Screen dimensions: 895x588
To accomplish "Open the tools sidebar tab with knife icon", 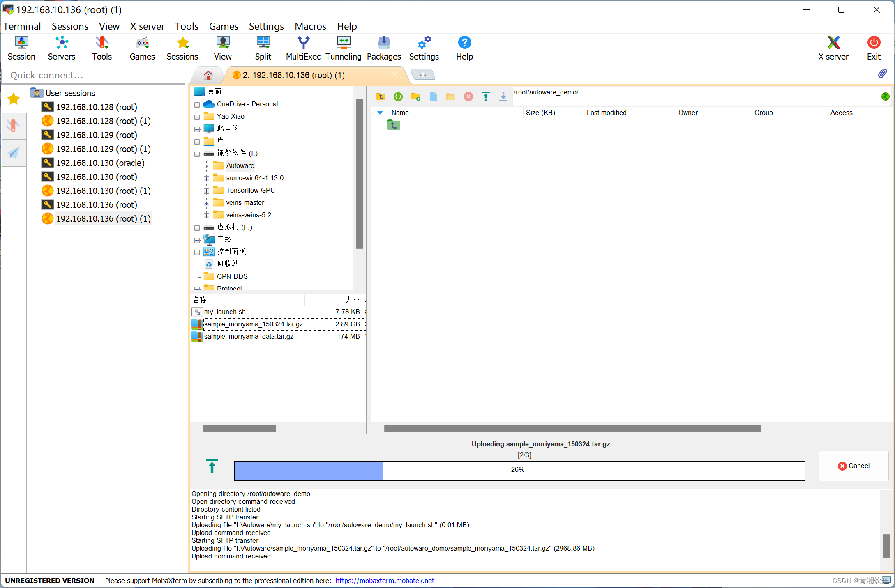I will pos(14,126).
